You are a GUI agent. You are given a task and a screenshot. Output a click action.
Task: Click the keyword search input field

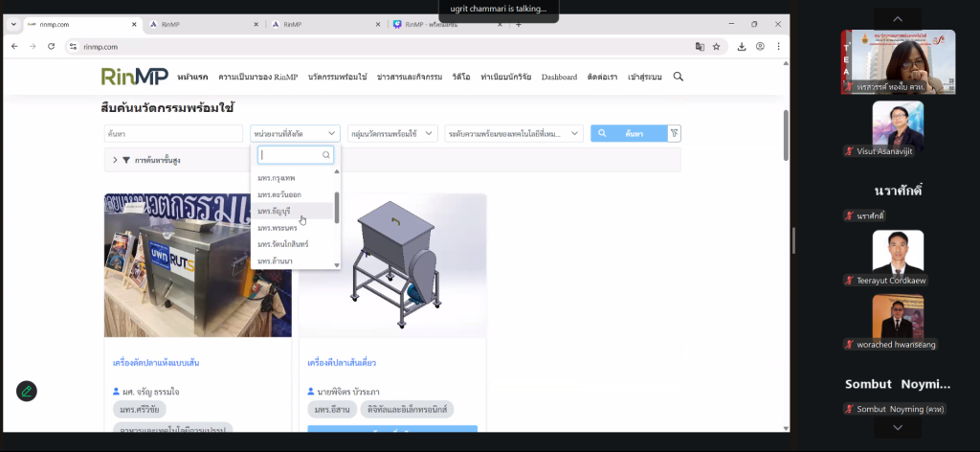tap(173, 134)
